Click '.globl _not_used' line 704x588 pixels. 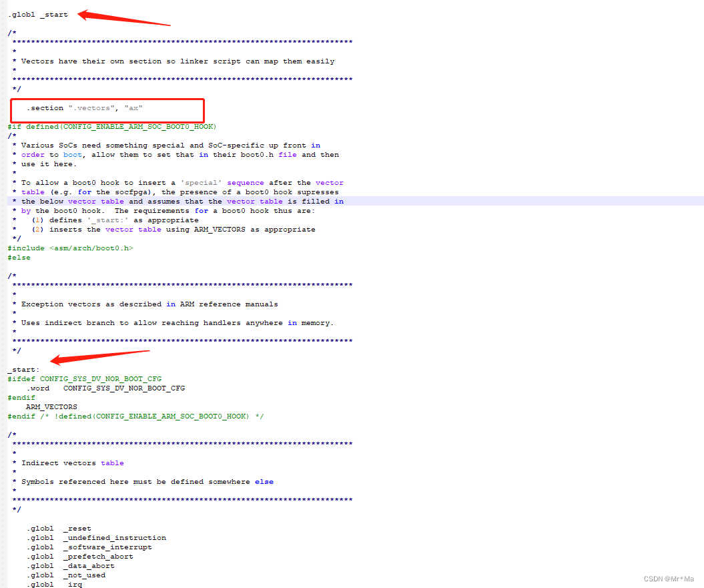(x=65, y=575)
